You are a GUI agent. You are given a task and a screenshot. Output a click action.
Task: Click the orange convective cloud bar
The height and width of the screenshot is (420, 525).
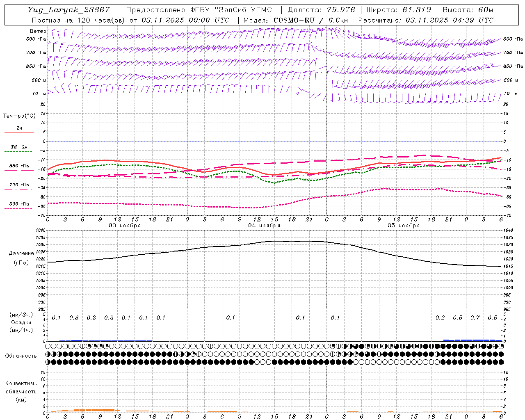pyautogui.click(x=94, y=410)
